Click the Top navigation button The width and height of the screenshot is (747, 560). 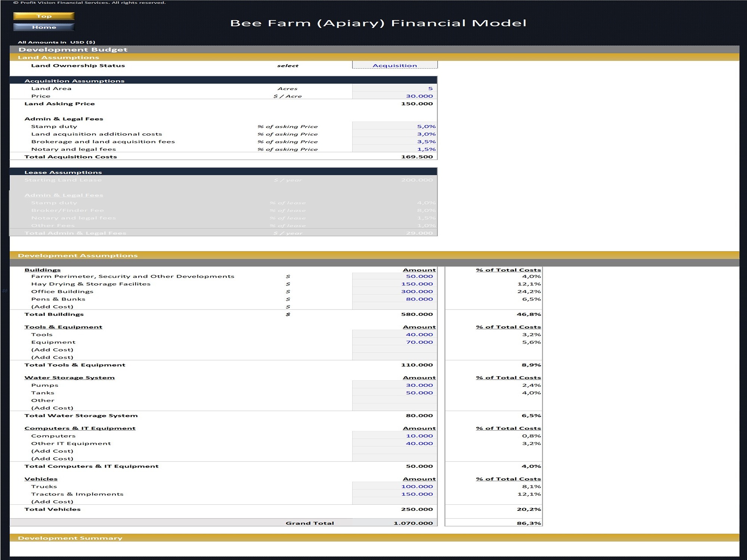coord(44,16)
